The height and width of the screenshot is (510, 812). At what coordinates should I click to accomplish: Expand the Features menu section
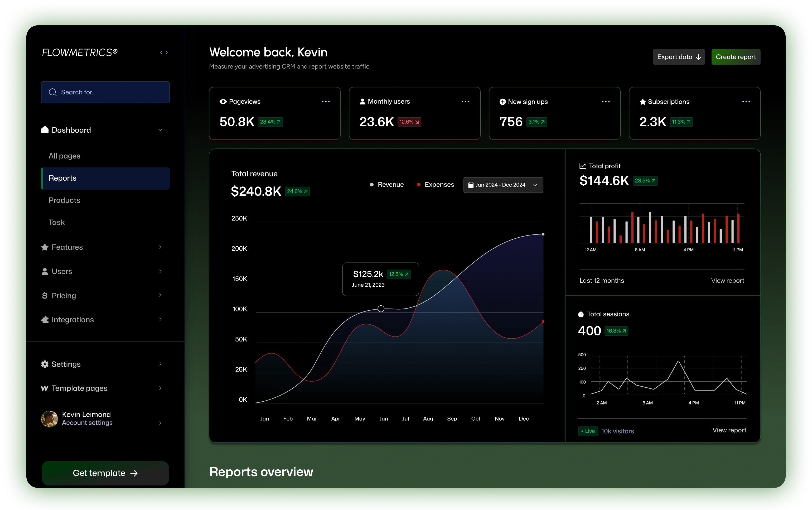click(161, 247)
